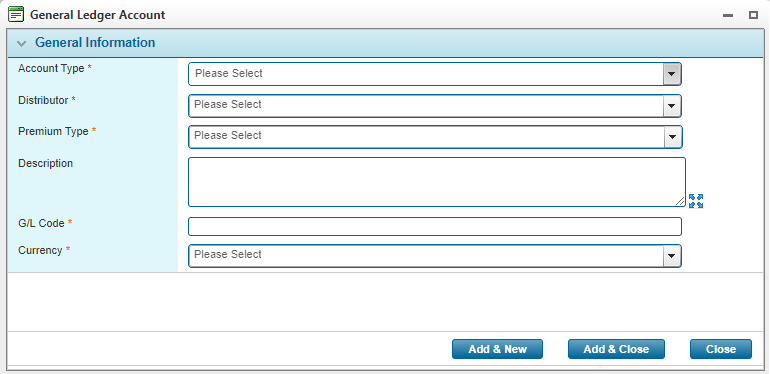Click the Account Type Please Select field
Image resolution: width=770 pixels, height=374 pixels.
435,74
